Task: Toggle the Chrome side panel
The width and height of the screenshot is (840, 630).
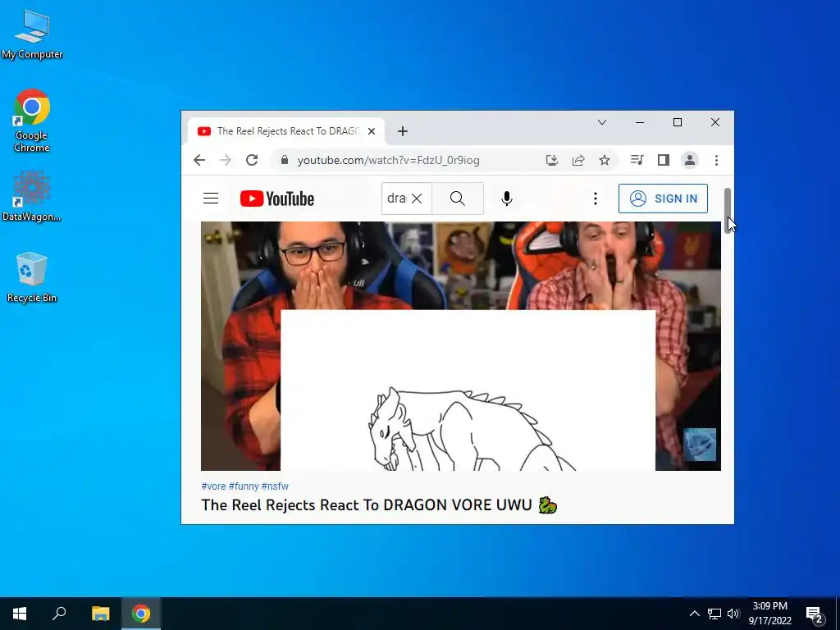Action: point(663,160)
